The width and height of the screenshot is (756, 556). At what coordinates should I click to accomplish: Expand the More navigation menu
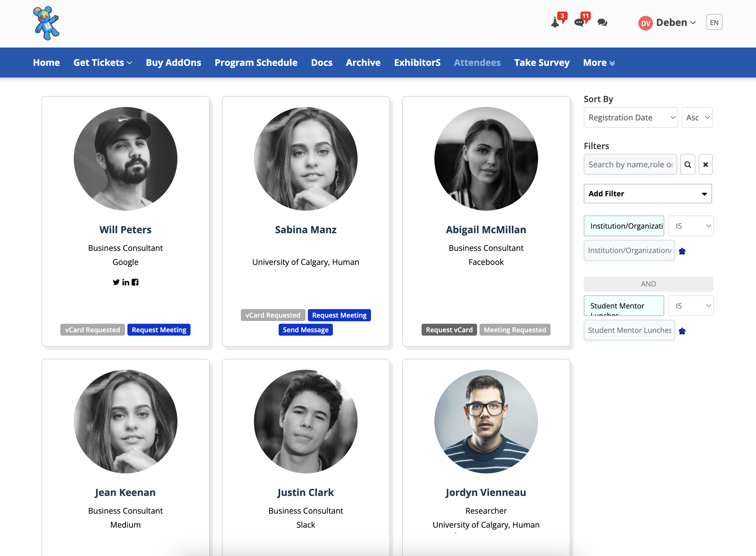pos(598,62)
